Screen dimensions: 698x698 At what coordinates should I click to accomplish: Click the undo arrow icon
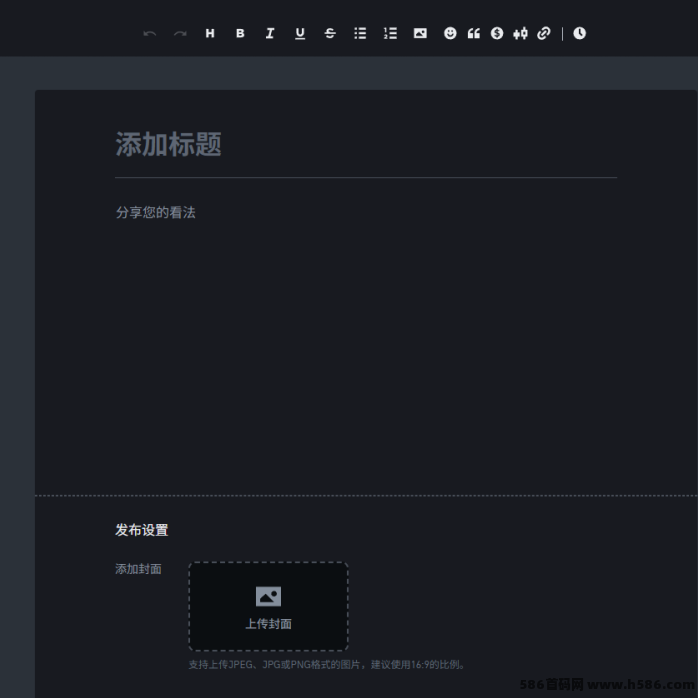(x=150, y=33)
